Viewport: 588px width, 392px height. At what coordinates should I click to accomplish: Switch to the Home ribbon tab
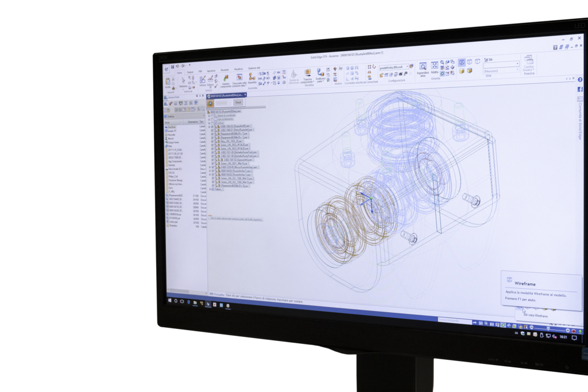coord(180,73)
